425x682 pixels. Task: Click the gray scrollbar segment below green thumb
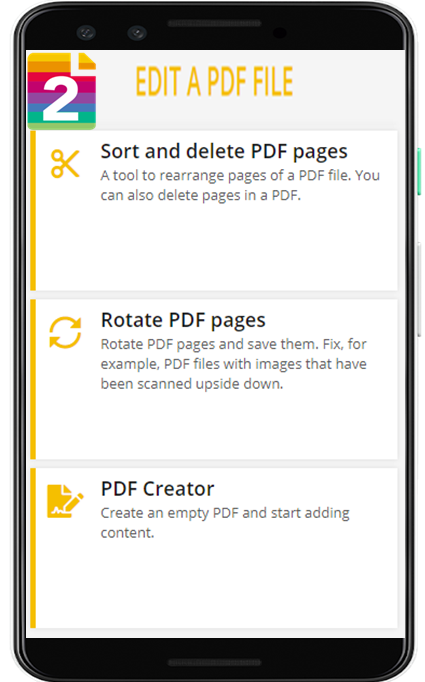tap(419, 290)
